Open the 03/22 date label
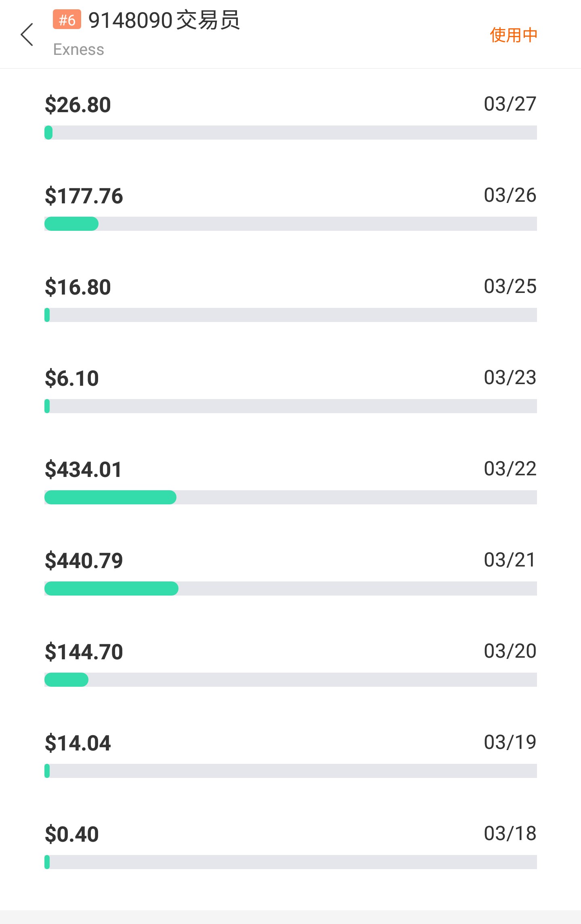 tap(510, 469)
